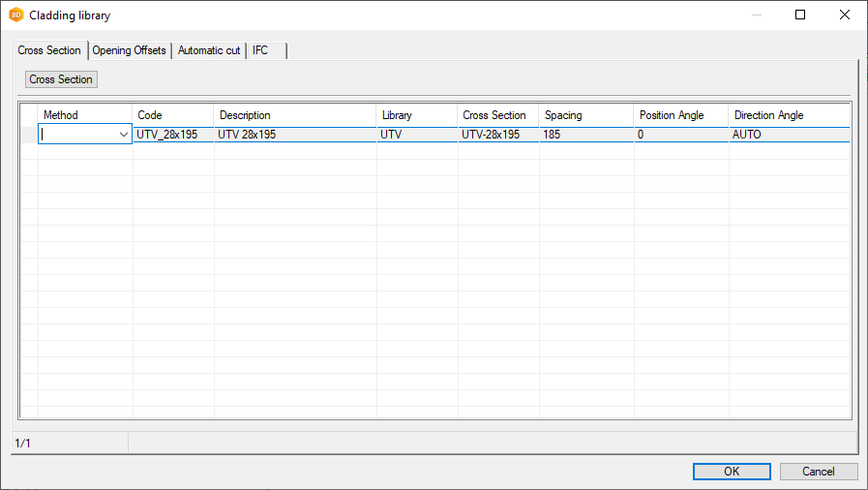Click the Description column header
This screenshot has height=490, width=868.
[x=294, y=115]
